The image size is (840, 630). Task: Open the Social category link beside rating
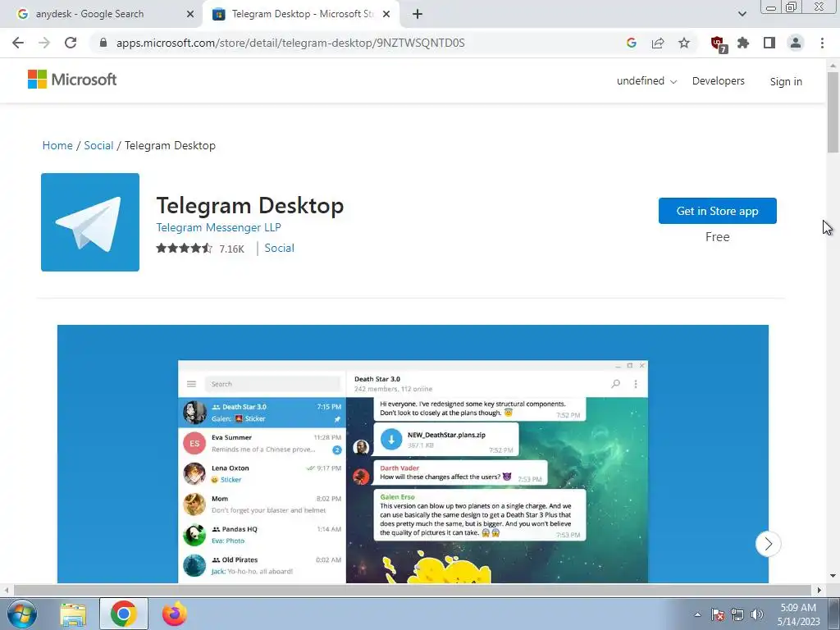click(279, 248)
